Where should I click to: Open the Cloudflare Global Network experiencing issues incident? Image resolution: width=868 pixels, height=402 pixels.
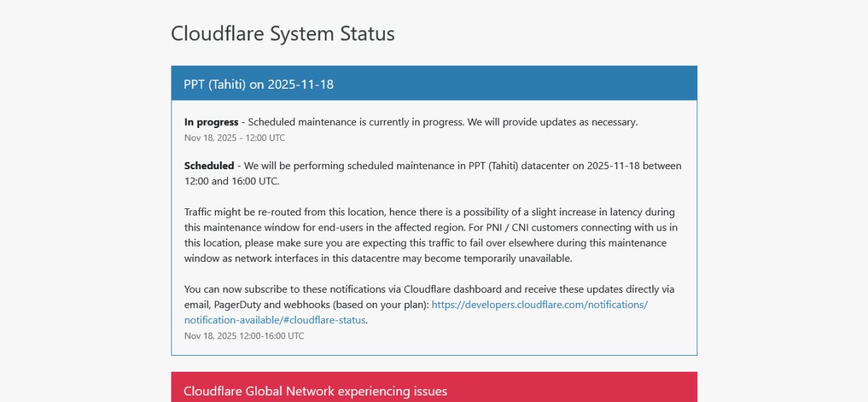click(x=315, y=391)
